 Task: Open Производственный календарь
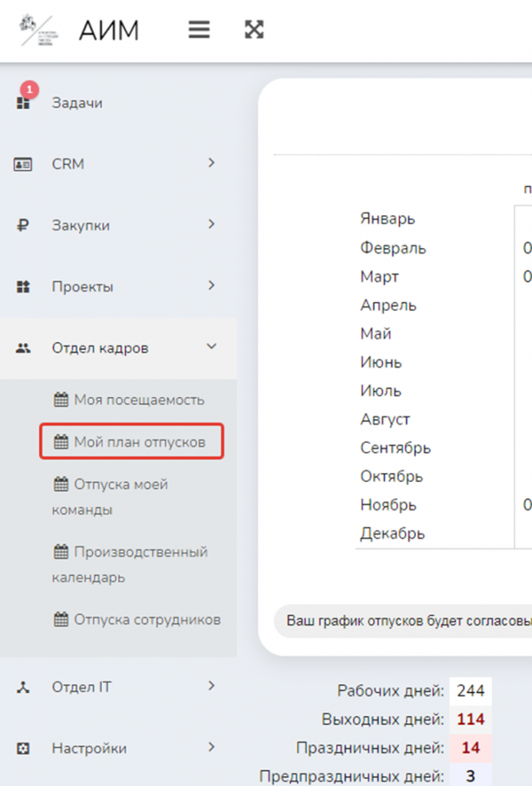[x=130, y=564]
